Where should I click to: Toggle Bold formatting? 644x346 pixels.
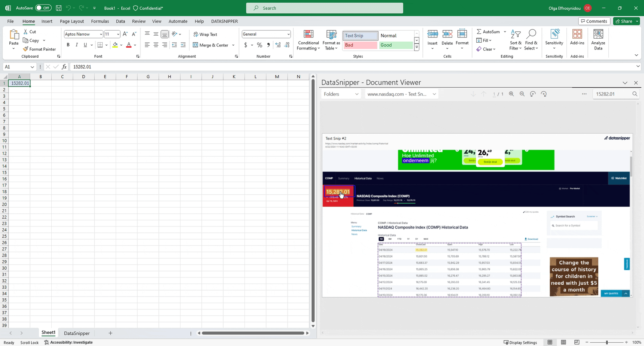point(68,45)
